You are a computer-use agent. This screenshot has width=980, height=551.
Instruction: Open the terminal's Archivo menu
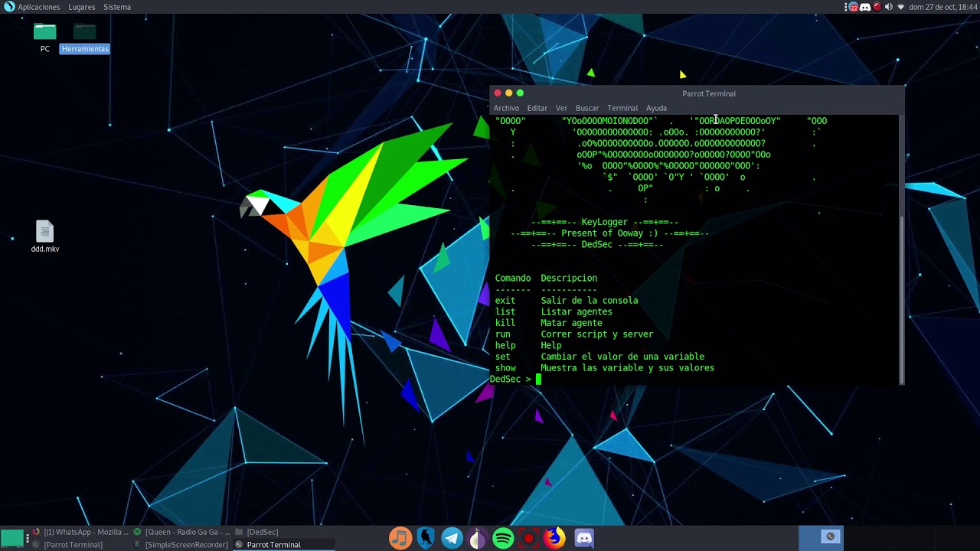click(506, 108)
